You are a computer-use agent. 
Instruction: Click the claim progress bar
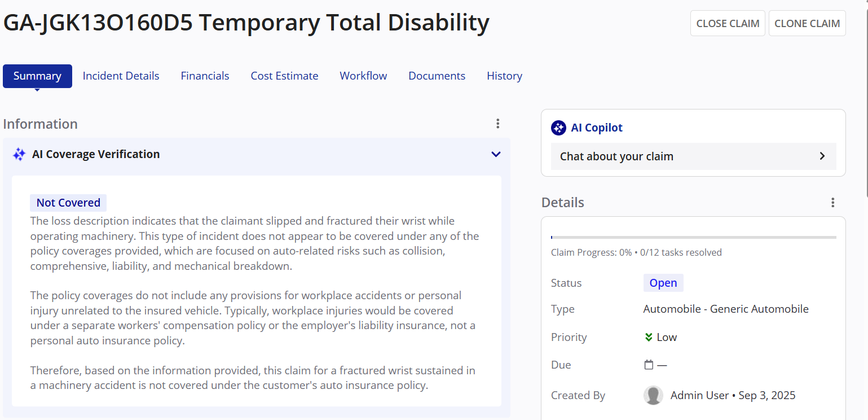click(x=693, y=237)
